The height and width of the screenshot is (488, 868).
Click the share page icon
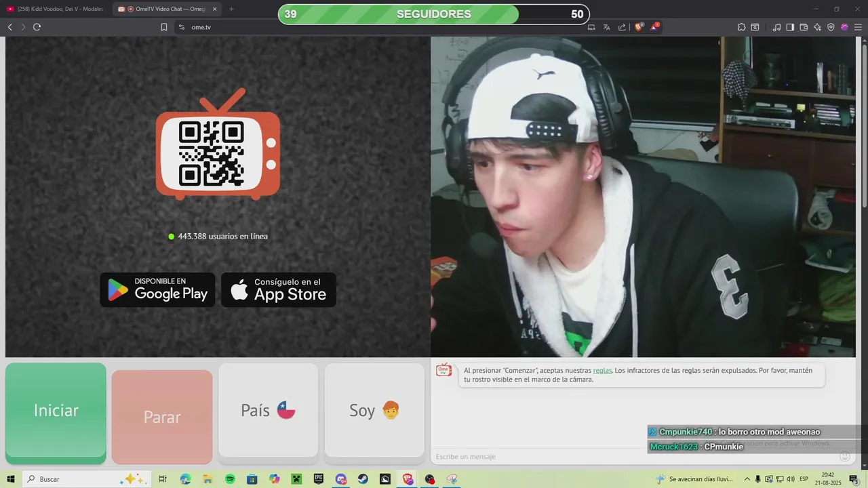(x=622, y=27)
